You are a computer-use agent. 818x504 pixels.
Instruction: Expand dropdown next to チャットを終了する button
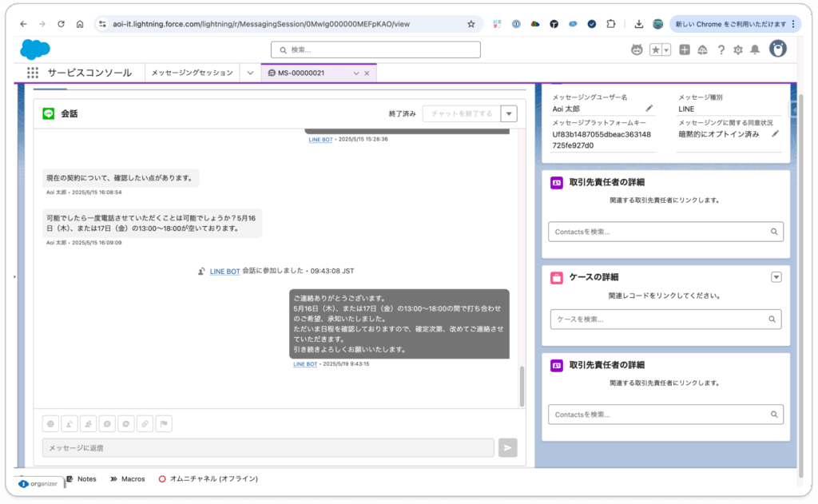509,113
